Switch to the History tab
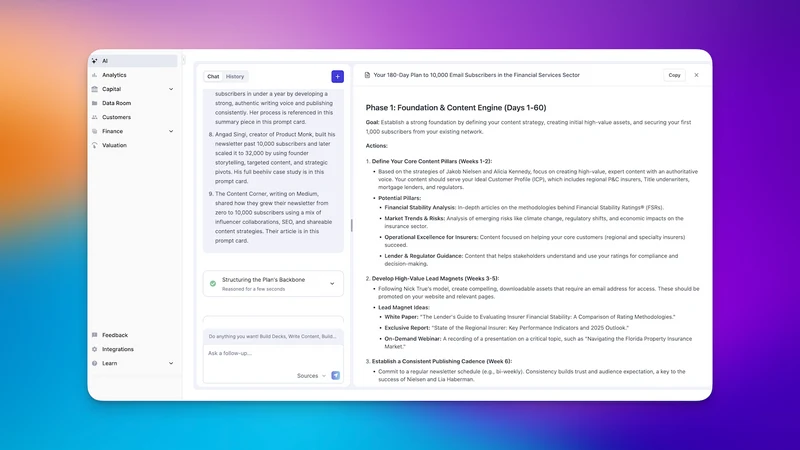 235,77
